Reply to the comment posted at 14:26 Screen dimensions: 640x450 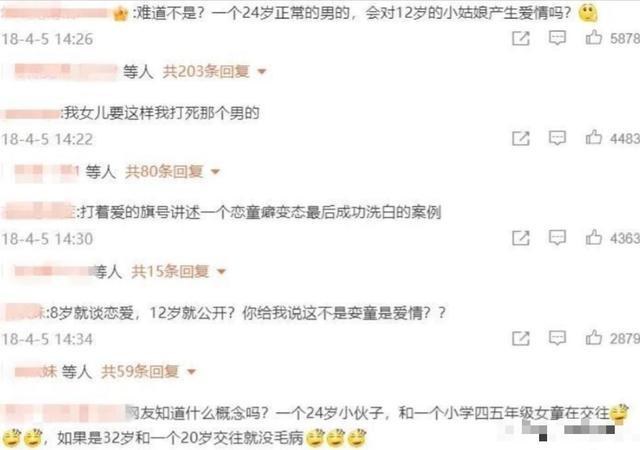(x=557, y=38)
